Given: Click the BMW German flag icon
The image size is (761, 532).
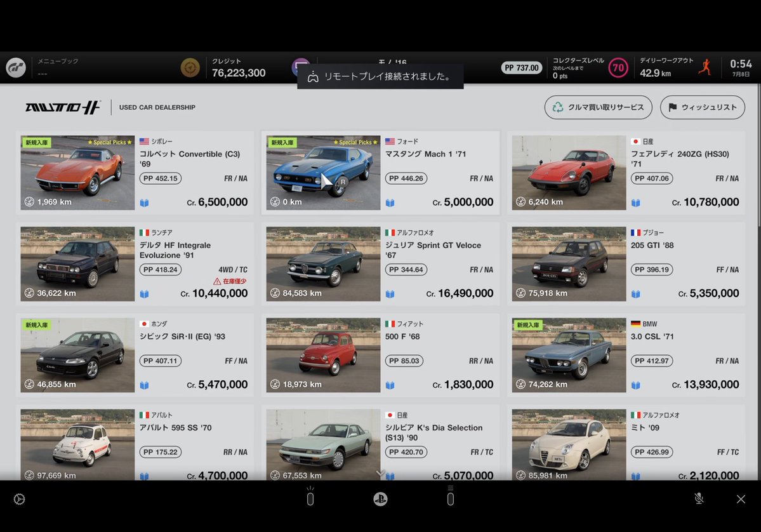Looking at the screenshot, I should (x=635, y=324).
